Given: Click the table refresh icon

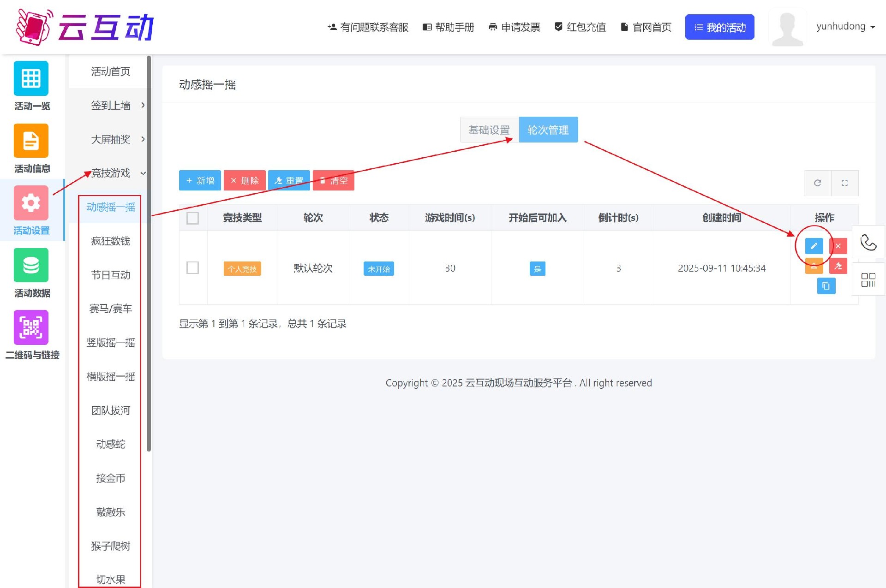Looking at the screenshot, I should 817,183.
